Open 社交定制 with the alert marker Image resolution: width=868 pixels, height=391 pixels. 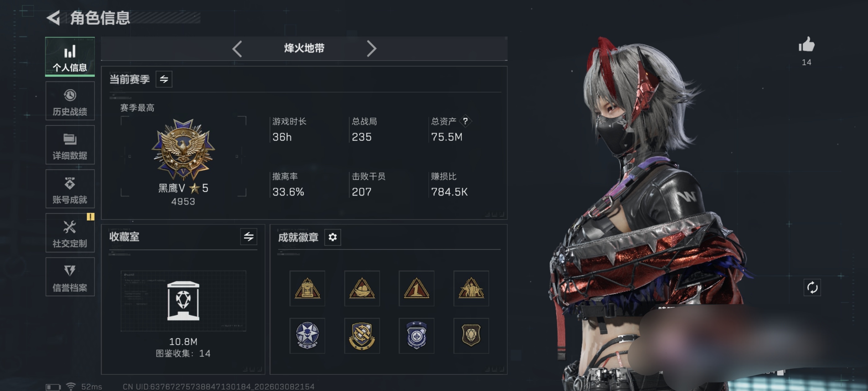(70, 233)
